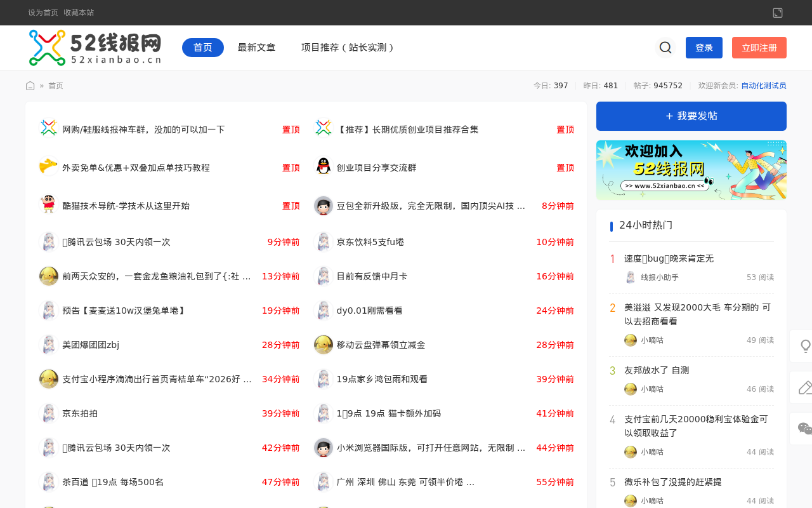Open the hot topic 速度有bug晚来肯定无
Screen dimensions: 812x508
point(669,258)
